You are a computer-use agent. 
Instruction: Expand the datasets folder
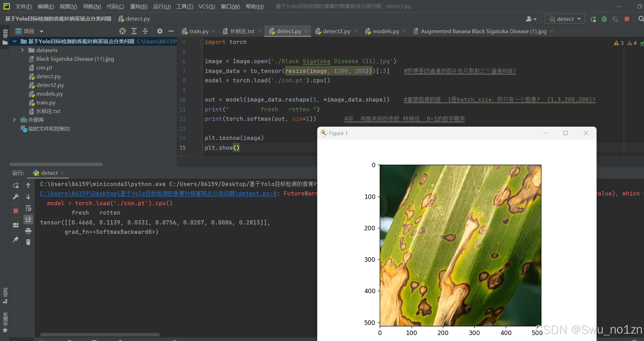22,50
